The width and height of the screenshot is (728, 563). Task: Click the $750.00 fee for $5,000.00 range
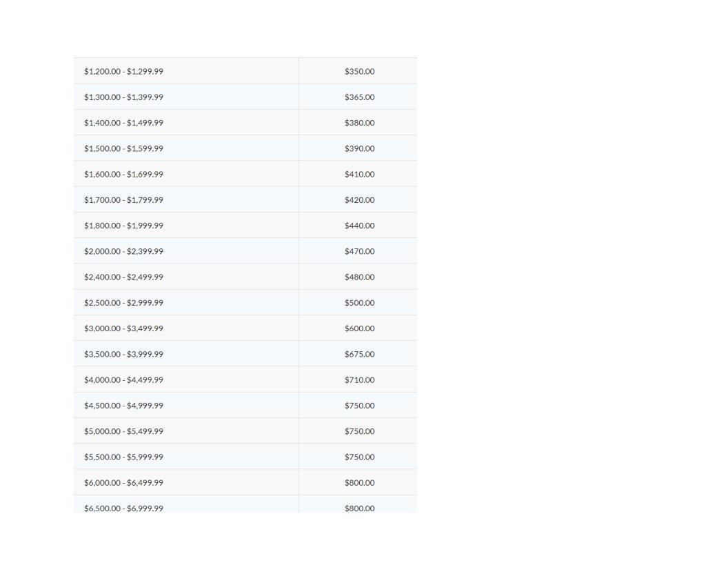pyautogui.click(x=359, y=431)
